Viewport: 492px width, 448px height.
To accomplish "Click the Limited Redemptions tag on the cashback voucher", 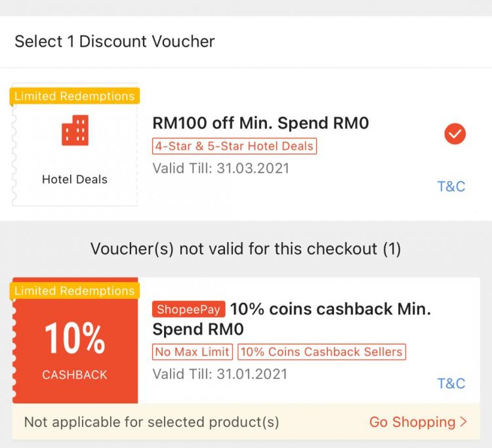I will (x=74, y=291).
